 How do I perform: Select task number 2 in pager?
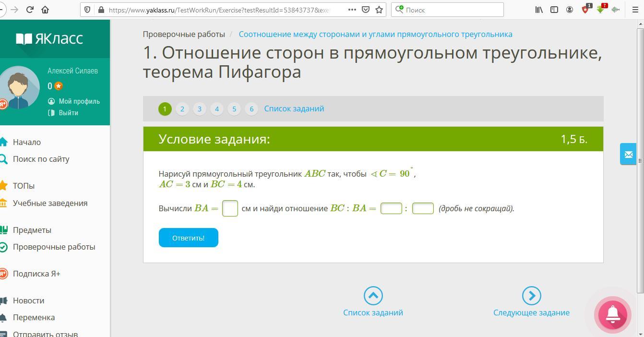tap(182, 109)
